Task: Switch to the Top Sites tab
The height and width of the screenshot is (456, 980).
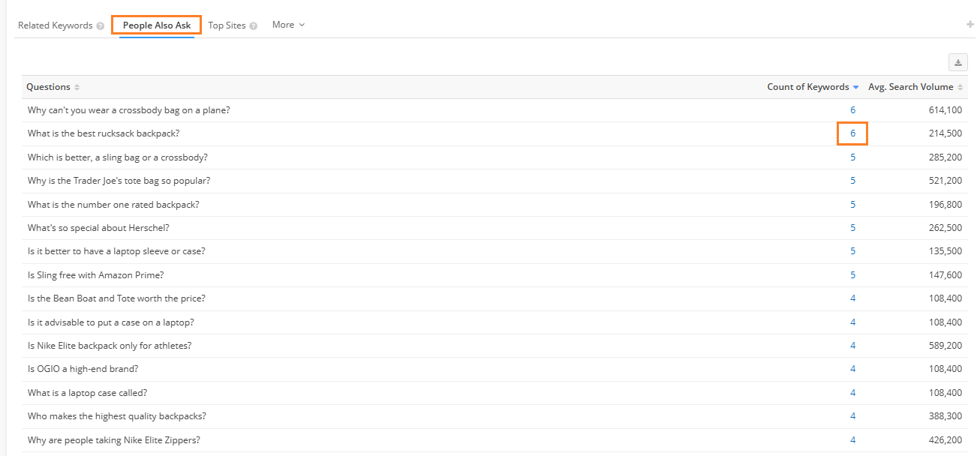Action: pyautogui.click(x=227, y=25)
